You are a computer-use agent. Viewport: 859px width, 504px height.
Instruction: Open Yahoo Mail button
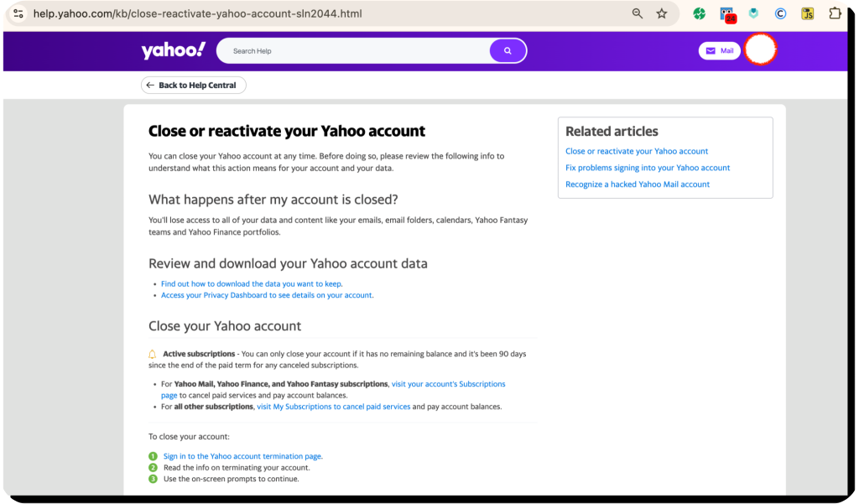(x=719, y=51)
